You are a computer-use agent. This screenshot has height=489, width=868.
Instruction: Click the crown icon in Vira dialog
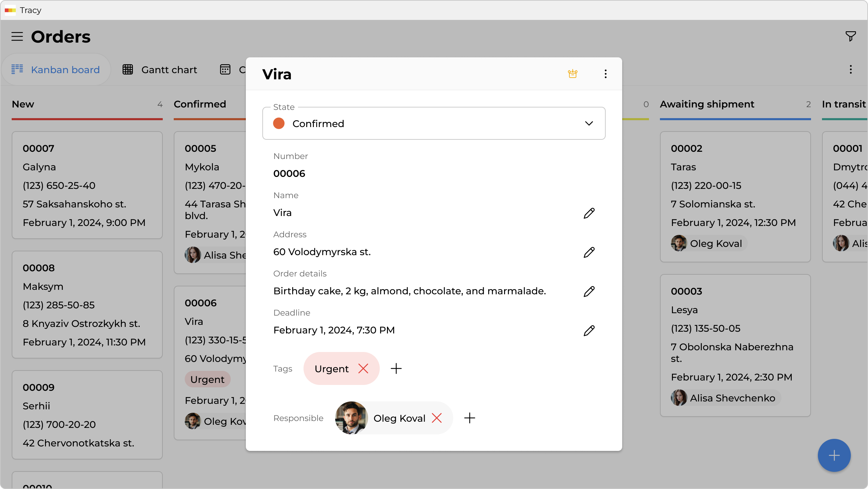[572, 74]
